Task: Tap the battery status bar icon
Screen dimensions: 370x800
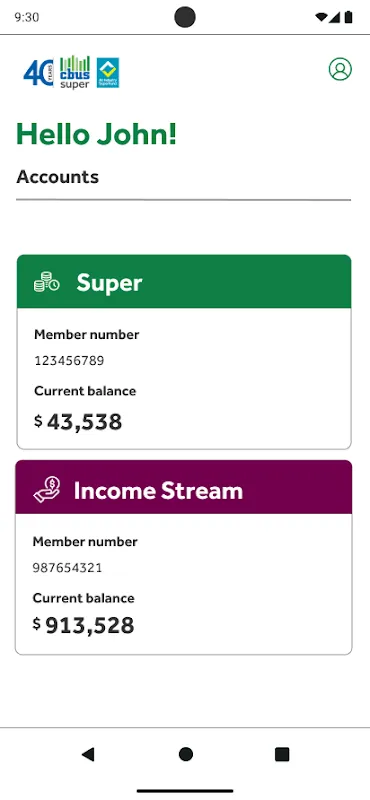Action: 349,17
